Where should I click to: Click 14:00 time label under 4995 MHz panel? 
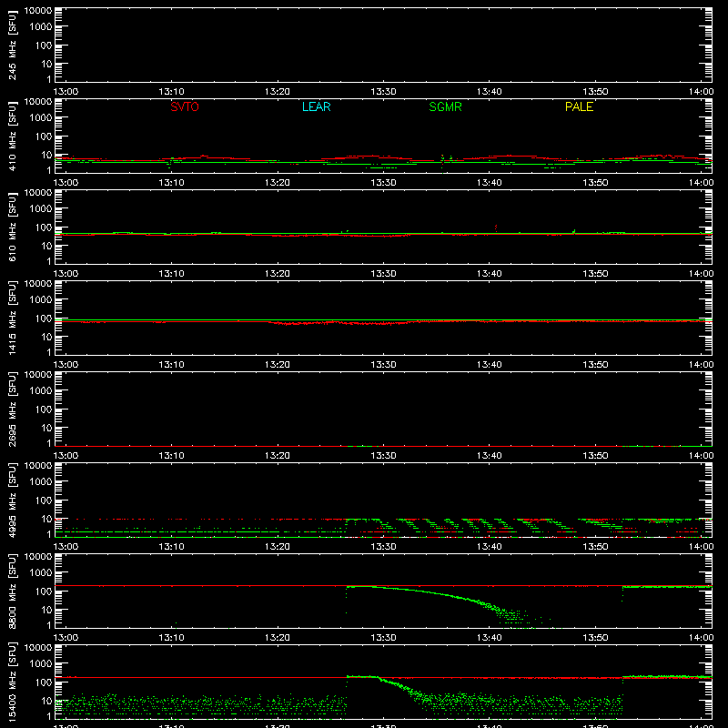[x=701, y=547]
